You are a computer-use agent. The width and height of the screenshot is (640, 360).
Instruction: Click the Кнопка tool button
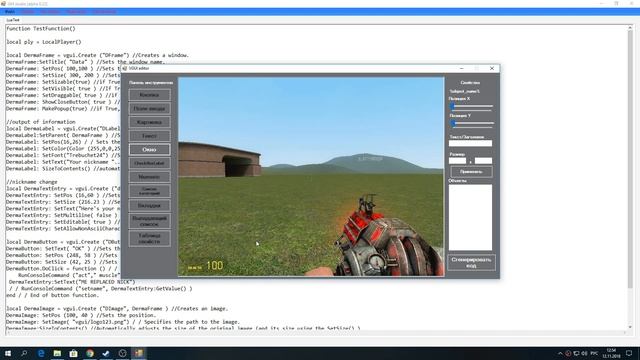[149, 95]
